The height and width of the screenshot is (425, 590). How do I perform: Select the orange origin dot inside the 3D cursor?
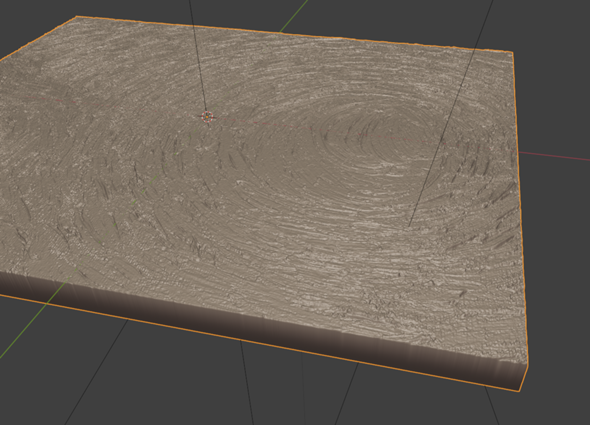click(x=207, y=117)
